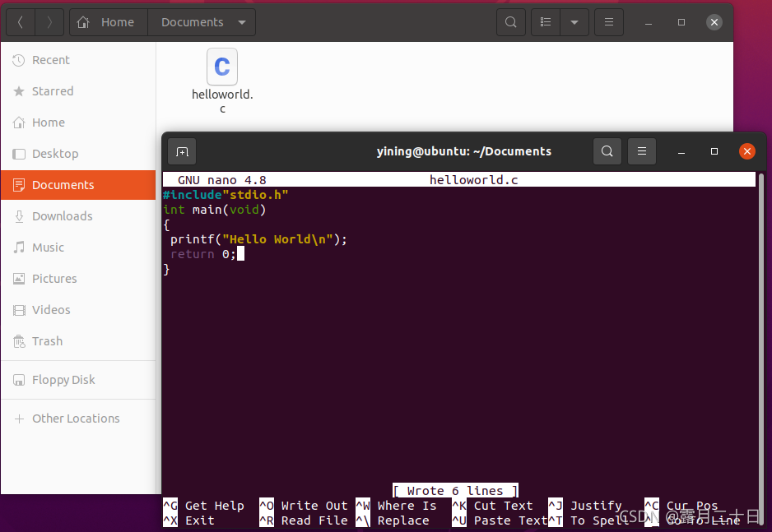Open the Files hamburger menu
The image size is (772, 532).
[x=609, y=22]
